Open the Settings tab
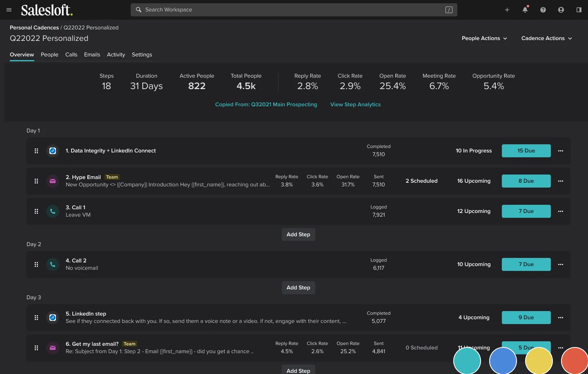The width and height of the screenshot is (588, 374). click(x=142, y=55)
